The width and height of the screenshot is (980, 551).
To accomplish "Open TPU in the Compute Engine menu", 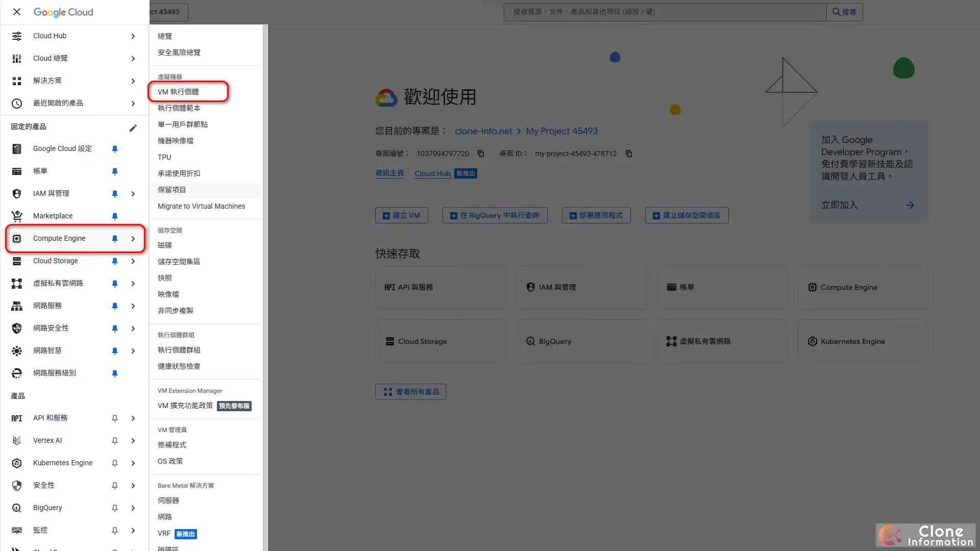I will [x=164, y=157].
